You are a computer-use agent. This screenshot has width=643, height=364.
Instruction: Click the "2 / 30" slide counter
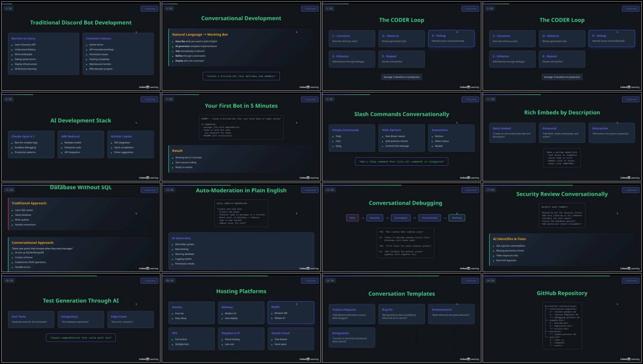[x=8, y=8]
